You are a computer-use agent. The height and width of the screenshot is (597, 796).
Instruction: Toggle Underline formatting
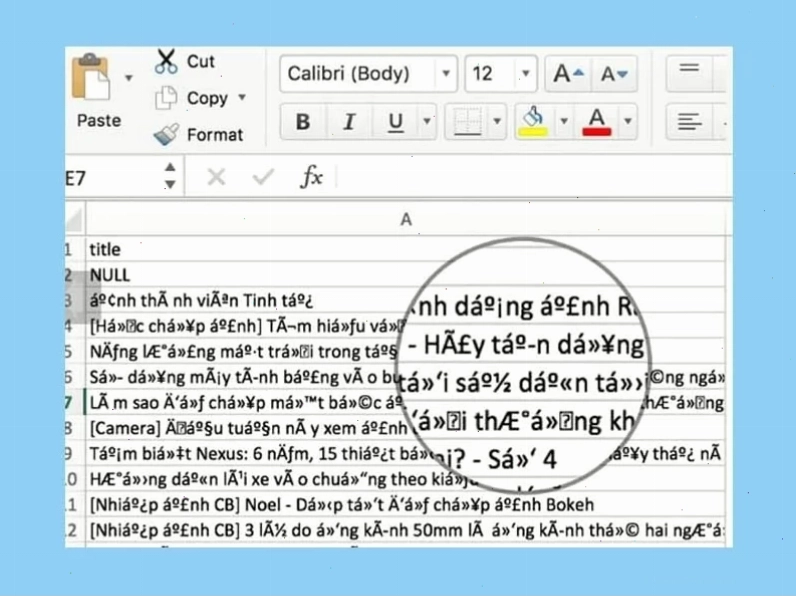pos(395,121)
